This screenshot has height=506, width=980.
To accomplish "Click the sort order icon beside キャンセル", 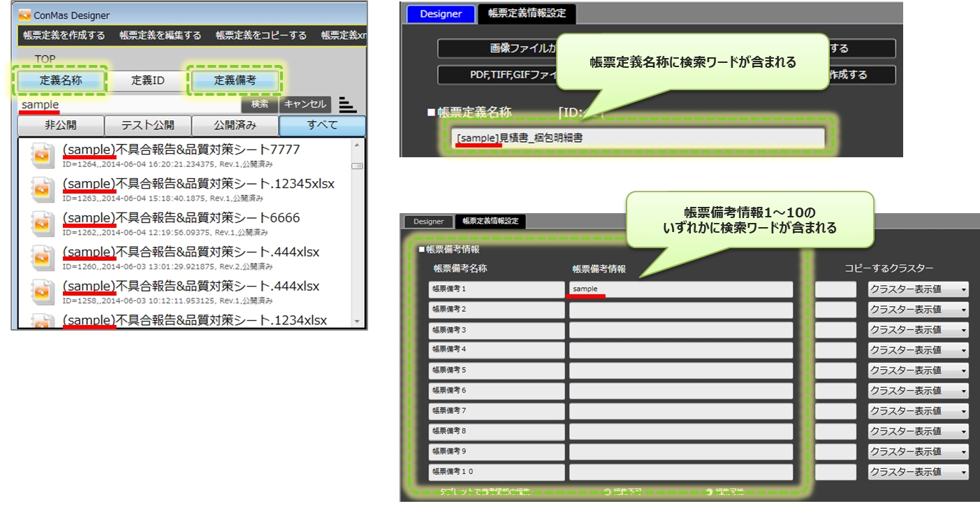I will (347, 105).
